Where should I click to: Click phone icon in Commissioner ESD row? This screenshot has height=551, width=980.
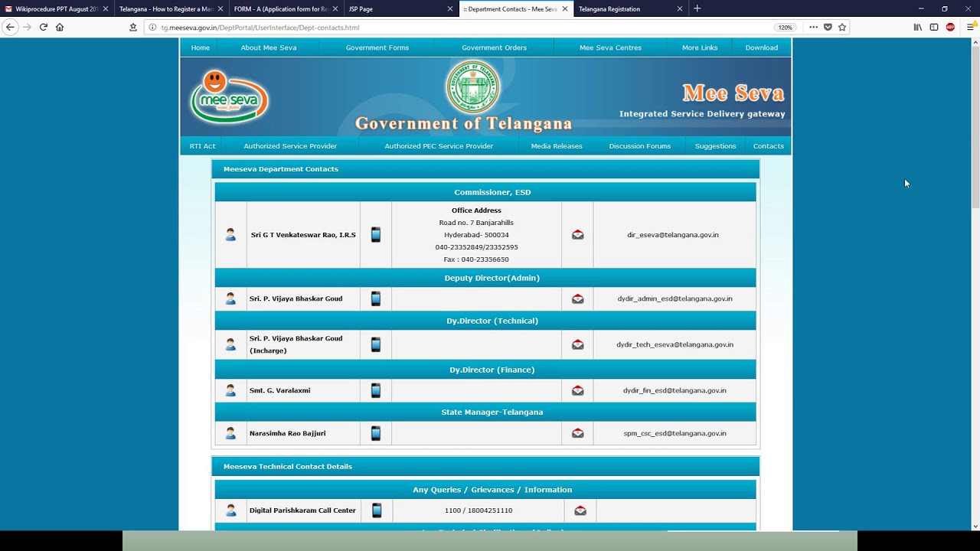tap(375, 235)
